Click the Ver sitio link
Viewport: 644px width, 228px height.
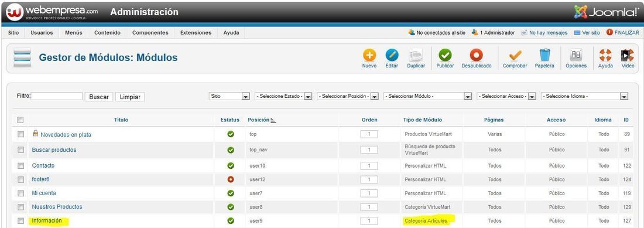click(587, 32)
